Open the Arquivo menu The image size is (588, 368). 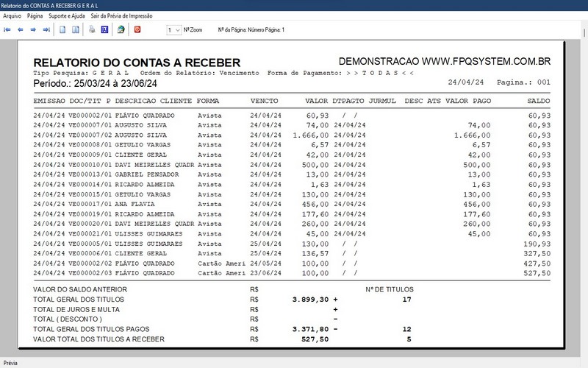(x=12, y=15)
